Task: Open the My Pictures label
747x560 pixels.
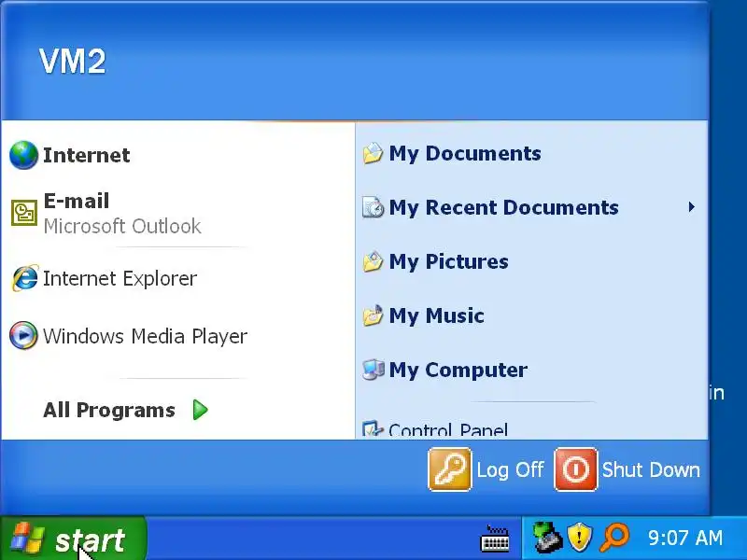Action: pyautogui.click(x=449, y=261)
